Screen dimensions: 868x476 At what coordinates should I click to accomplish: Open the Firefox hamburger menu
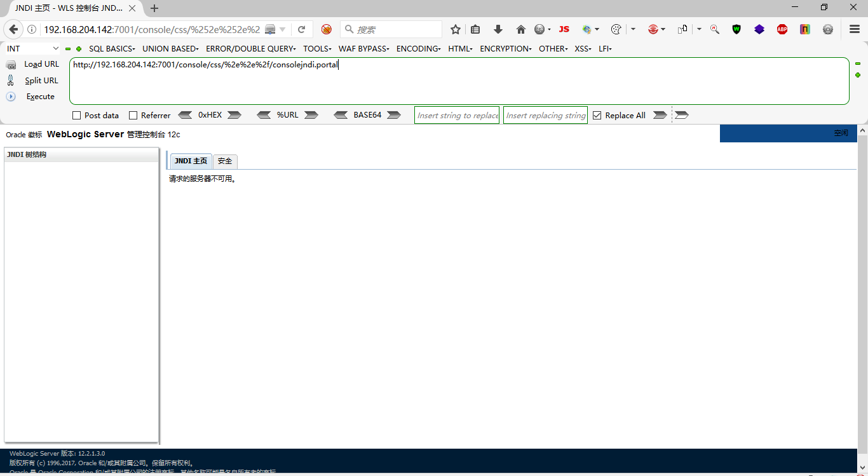[x=853, y=29]
